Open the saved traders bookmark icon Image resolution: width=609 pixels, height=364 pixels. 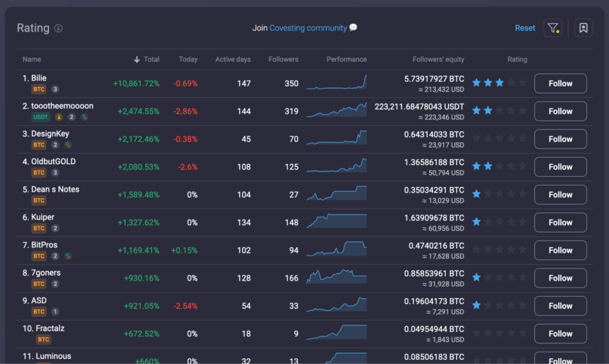pyautogui.click(x=583, y=28)
